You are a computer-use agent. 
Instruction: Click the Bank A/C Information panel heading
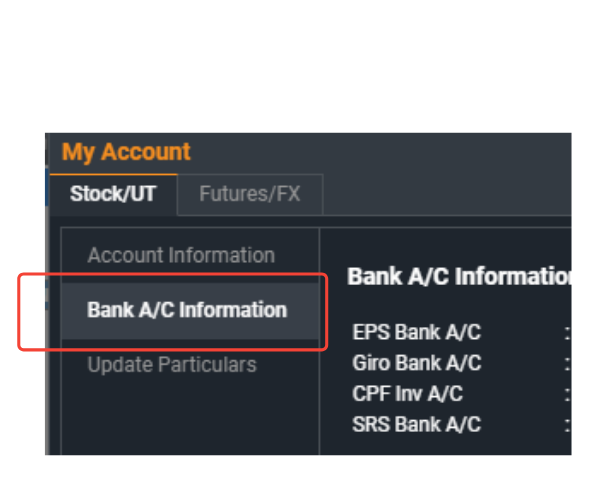(x=458, y=277)
